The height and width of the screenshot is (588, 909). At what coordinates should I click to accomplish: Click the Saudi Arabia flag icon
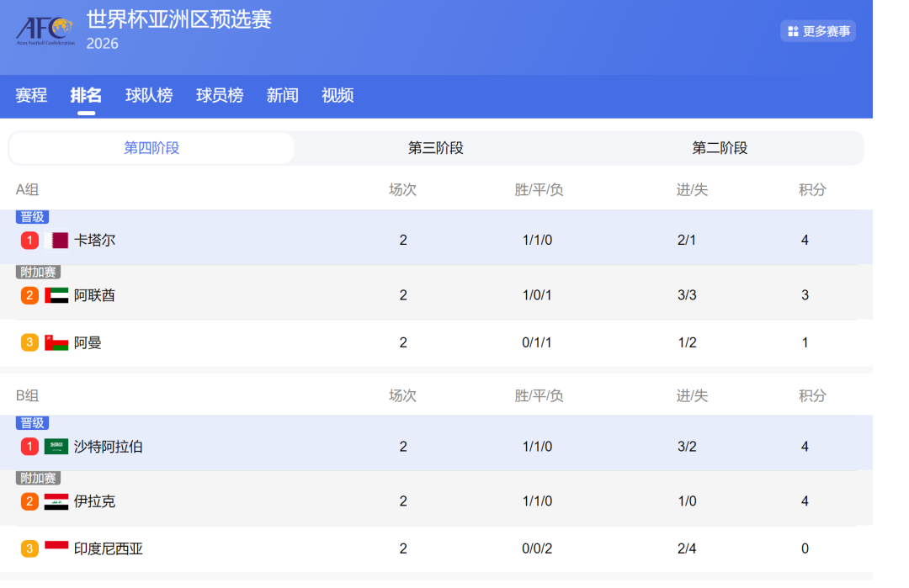56,447
